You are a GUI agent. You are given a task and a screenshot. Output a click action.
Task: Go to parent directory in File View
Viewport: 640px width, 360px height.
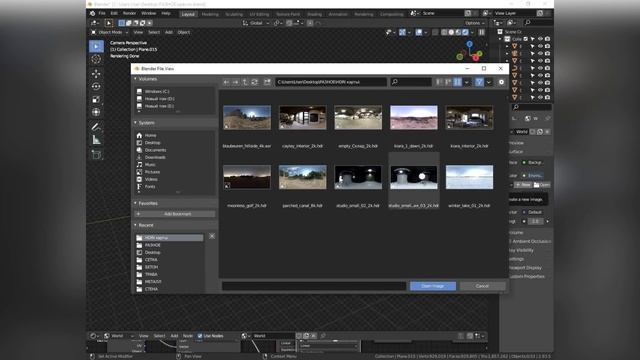[x=245, y=82]
